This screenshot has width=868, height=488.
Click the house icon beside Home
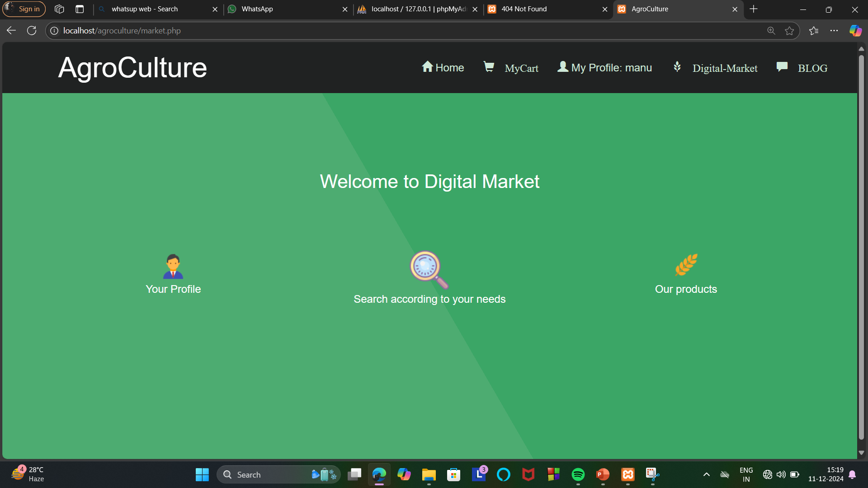click(x=427, y=67)
